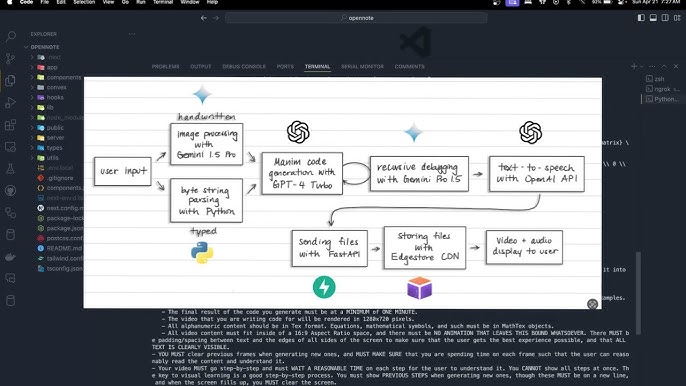Switch to the Ports tab
The height and width of the screenshot is (386, 686).
pos(285,67)
